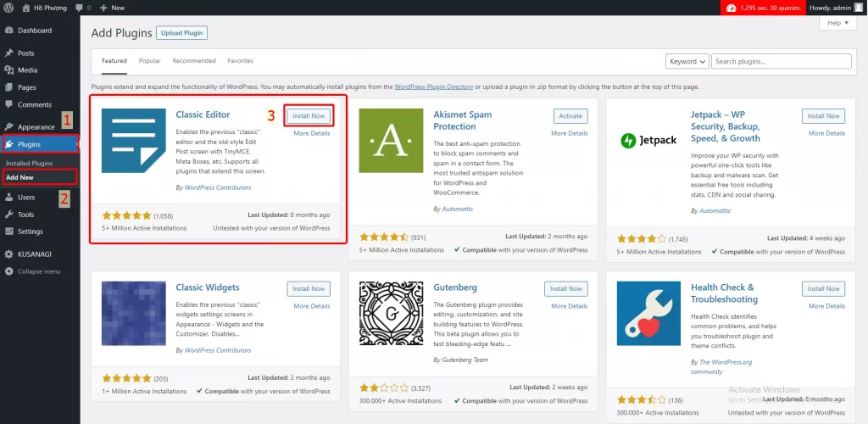Collapse the admin sidebar menu

[33, 271]
